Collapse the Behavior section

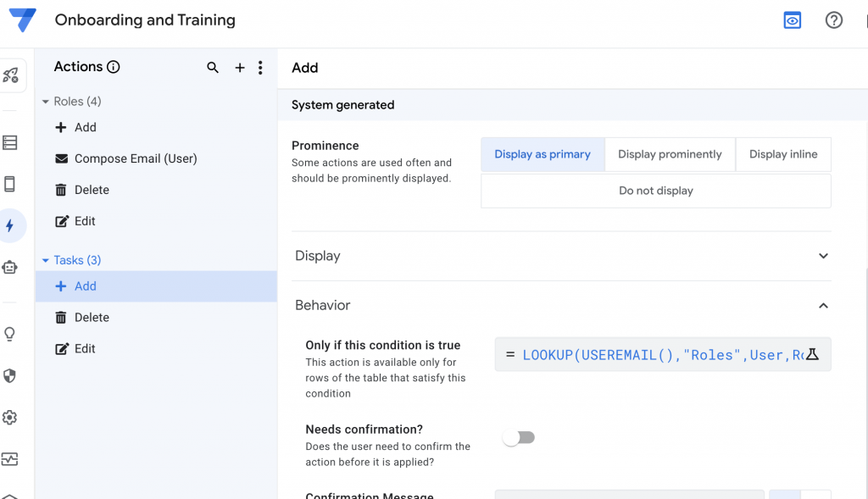822,305
